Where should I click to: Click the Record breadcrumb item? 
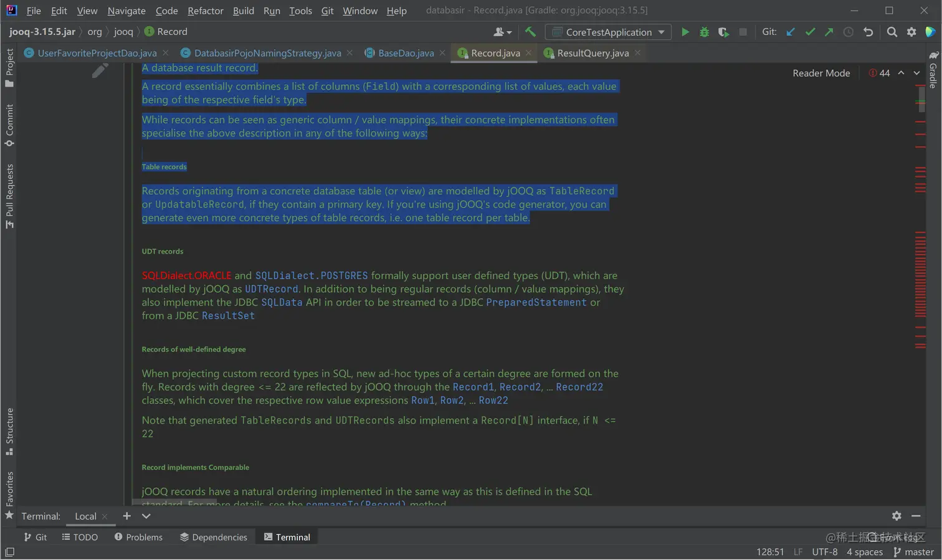click(166, 32)
